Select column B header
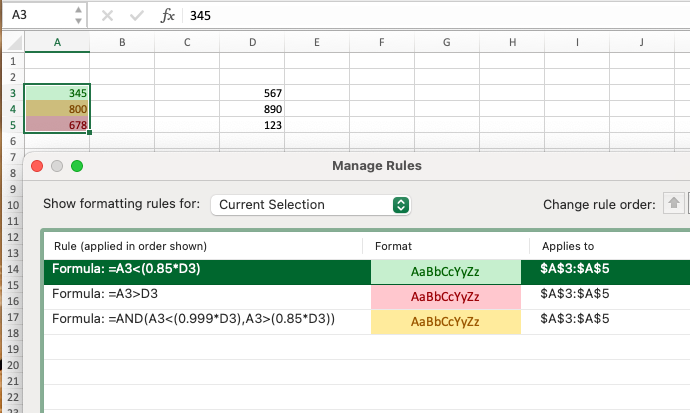Screen dimensions: 690x413 (122, 43)
